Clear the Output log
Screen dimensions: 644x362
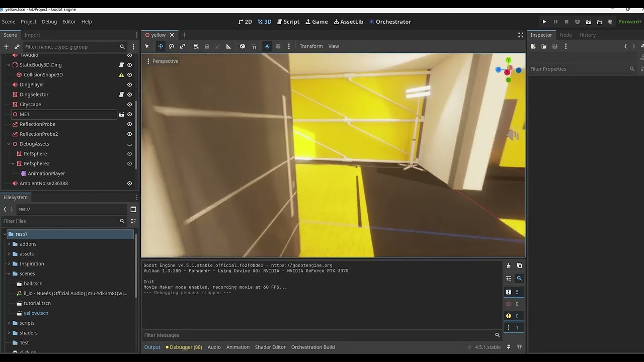(x=509, y=265)
